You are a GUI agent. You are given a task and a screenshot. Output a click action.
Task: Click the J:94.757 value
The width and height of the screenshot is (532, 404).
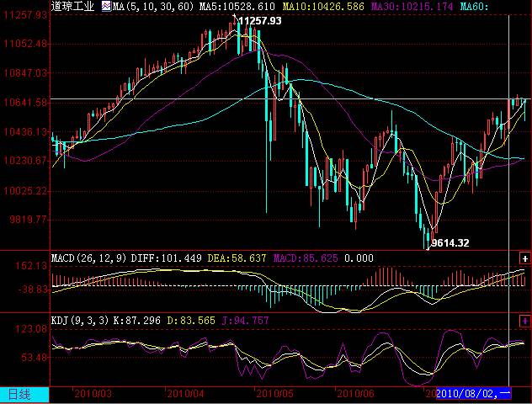click(245, 321)
